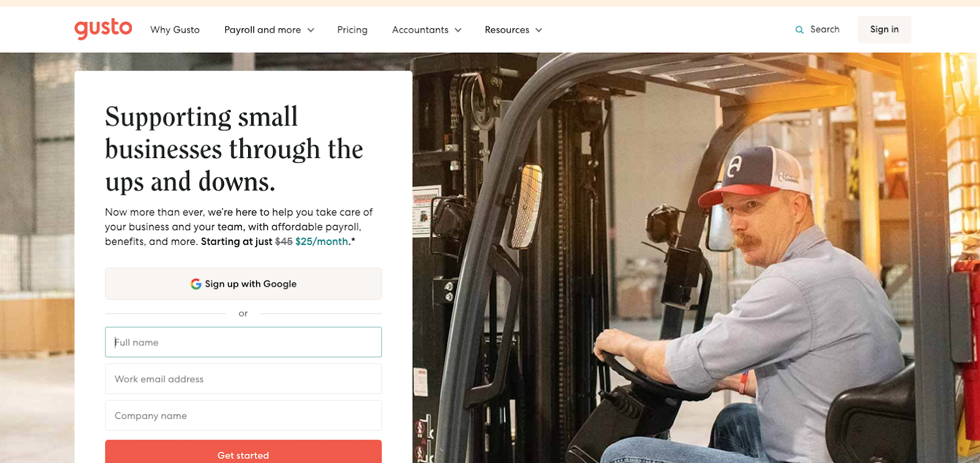980x463 pixels.
Task: Expand the Payroll and more chevron
Action: coord(311,30)
